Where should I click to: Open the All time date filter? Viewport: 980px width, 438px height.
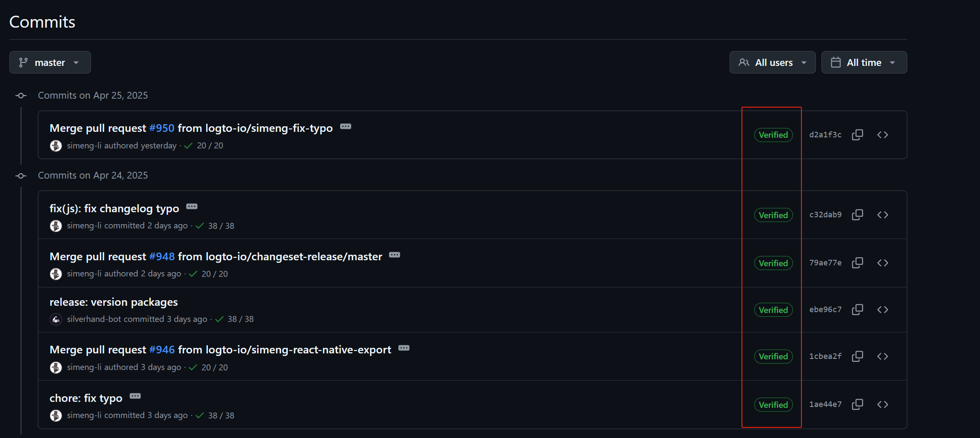pos(864,63)
